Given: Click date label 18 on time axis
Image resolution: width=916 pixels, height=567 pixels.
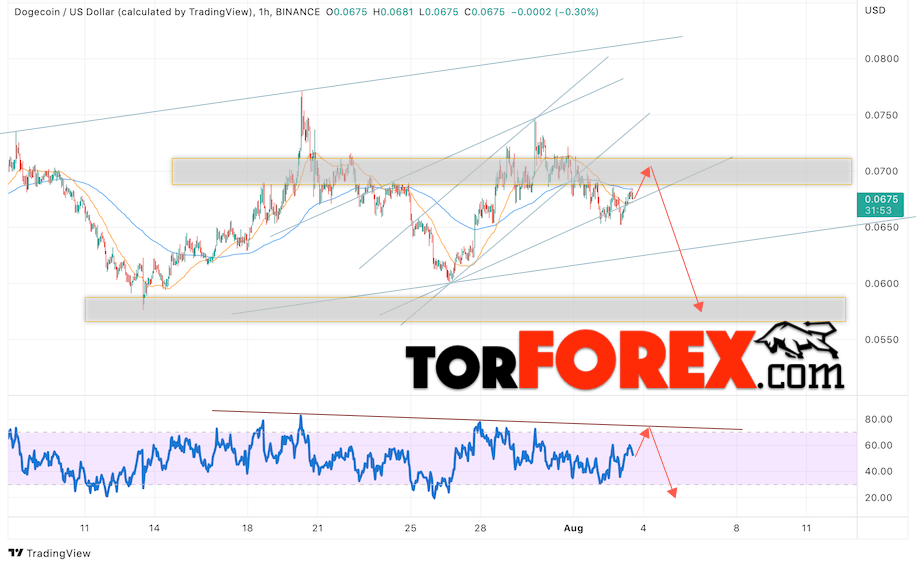Looking at the screenshot, I should tap(248, 528).
